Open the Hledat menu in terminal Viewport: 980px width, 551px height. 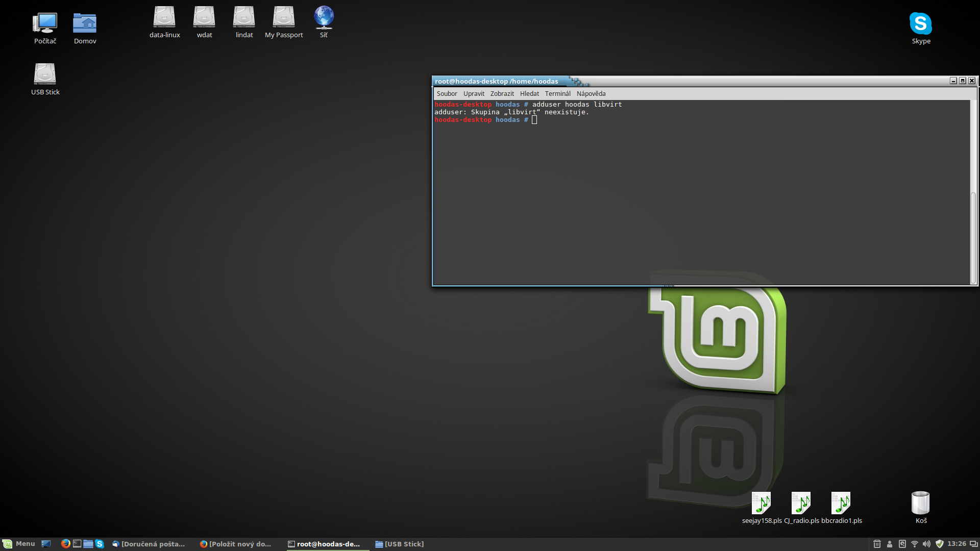(529, 94)
